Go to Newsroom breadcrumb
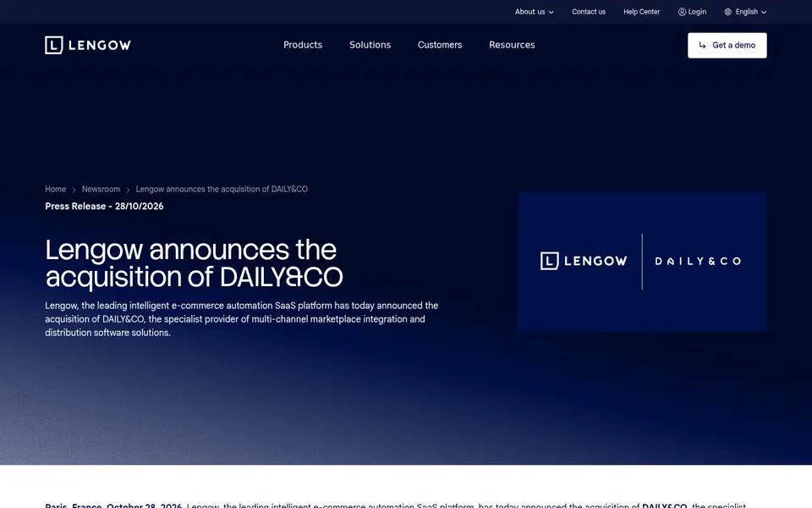Screen dimensions: 812x508 click(x=101, y=189)
